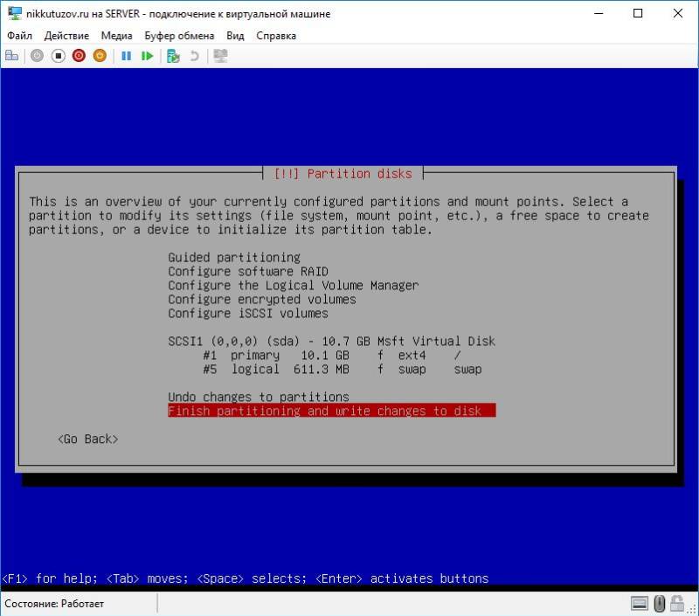Select Guided partitioning option
Screen dimensions: 699x616
[234, 258]
